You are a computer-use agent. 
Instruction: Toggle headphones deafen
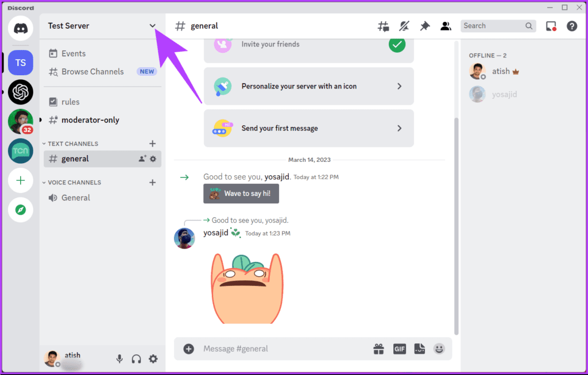(x=136, y=359)
